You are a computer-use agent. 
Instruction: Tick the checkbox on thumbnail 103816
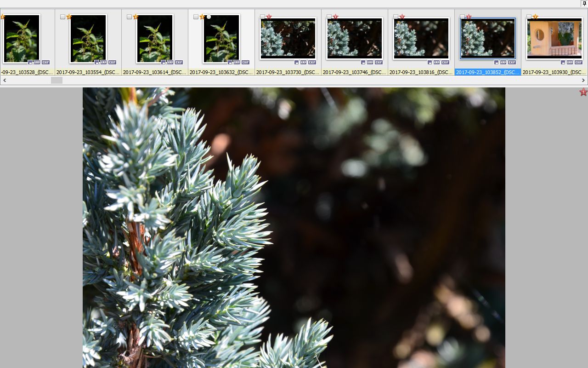tap(396, 17)
